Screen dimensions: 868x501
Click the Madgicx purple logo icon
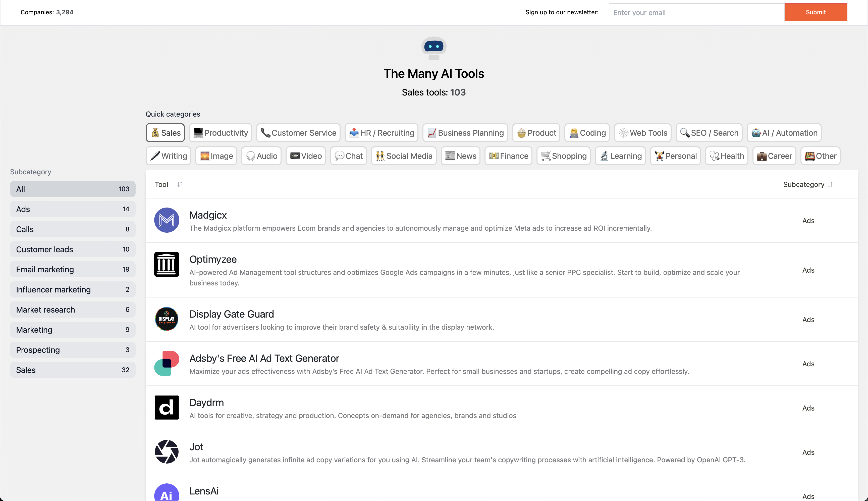[x=167, y=220]
